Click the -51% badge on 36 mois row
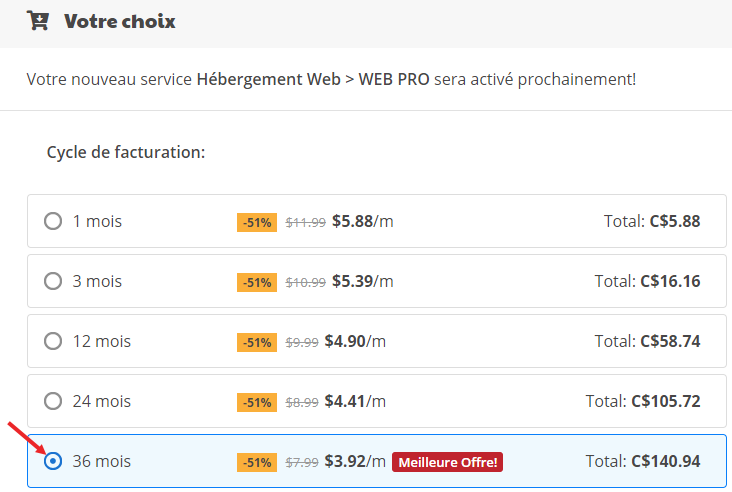 256,462
